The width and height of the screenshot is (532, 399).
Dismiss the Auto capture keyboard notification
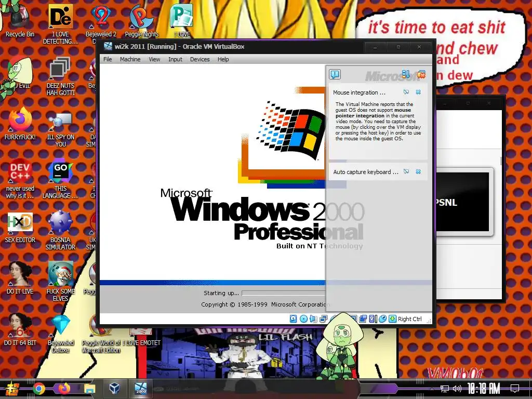[x=418, y=171]
